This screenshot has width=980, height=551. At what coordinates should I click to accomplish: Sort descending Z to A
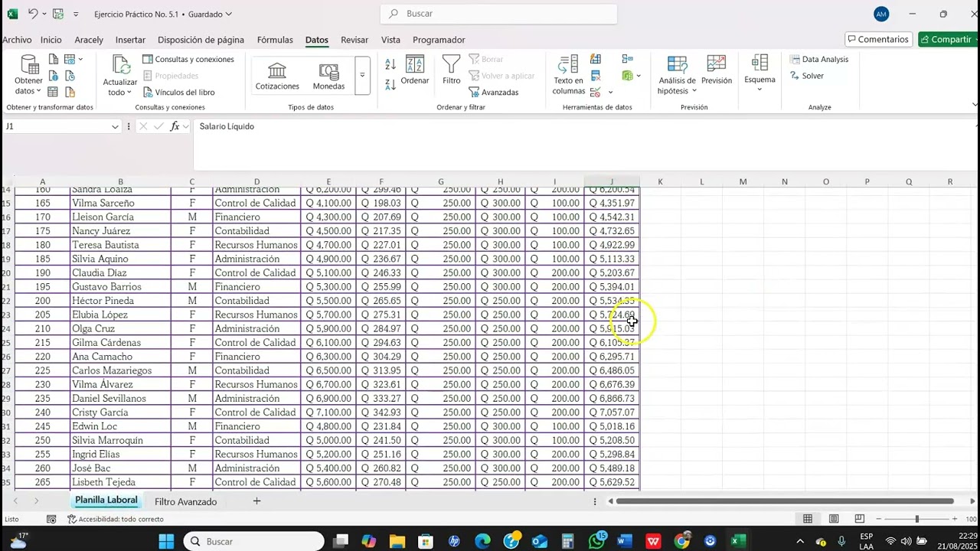[390, 85]
